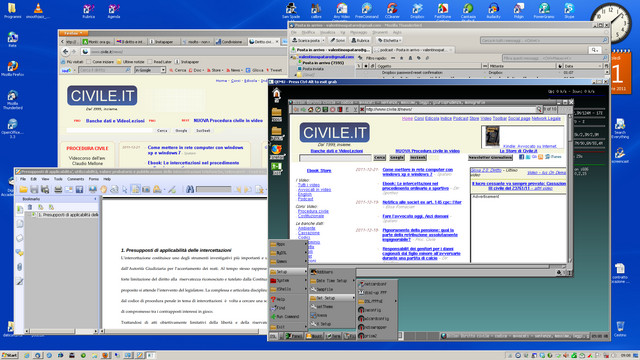
Task: Click the snapshot camera tool in PDF viewer
Action: coord(146,189)
